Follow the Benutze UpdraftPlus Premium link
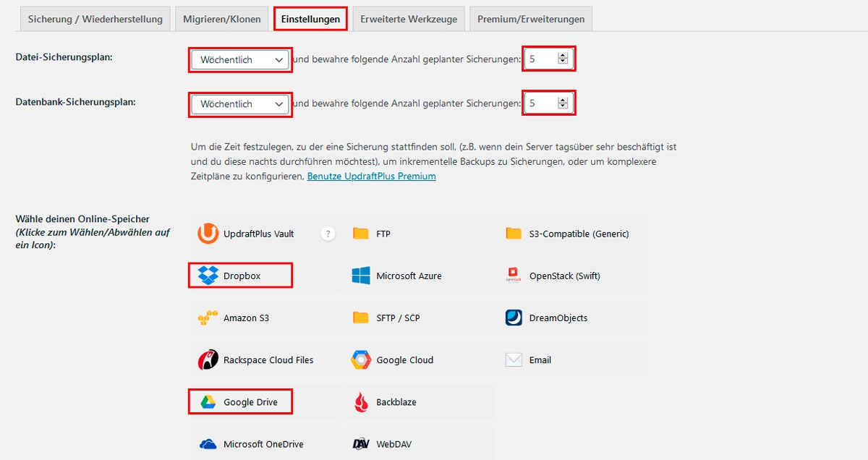 (x=372, y=176)
